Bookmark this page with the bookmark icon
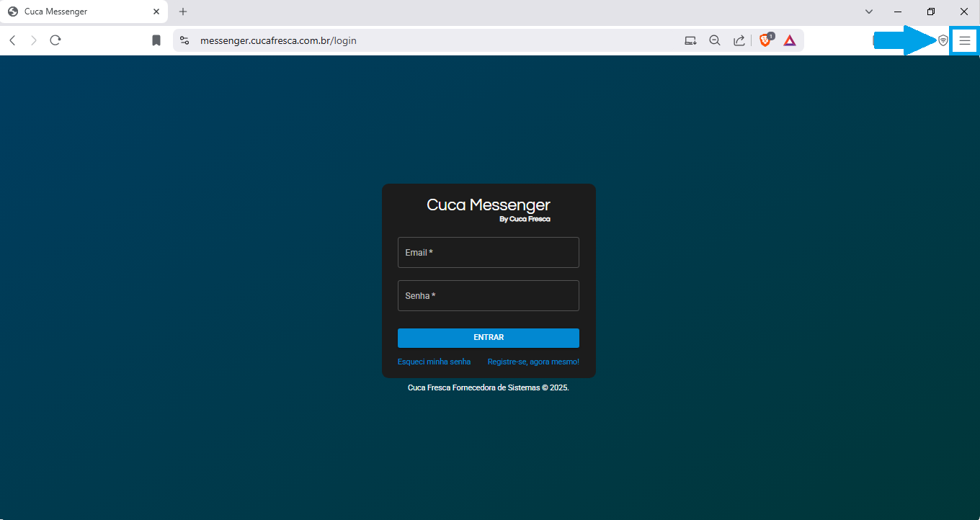The height and width of the screenshot is (520, 980). (x=156, y=40)
